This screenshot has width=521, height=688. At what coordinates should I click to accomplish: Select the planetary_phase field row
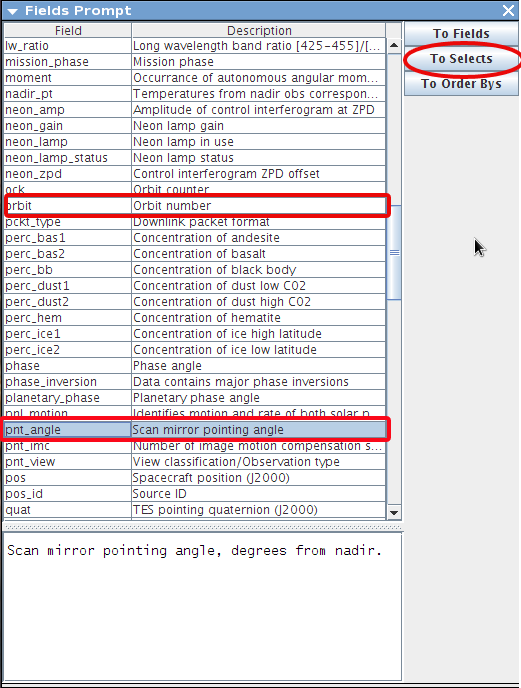tap(195, 398)
